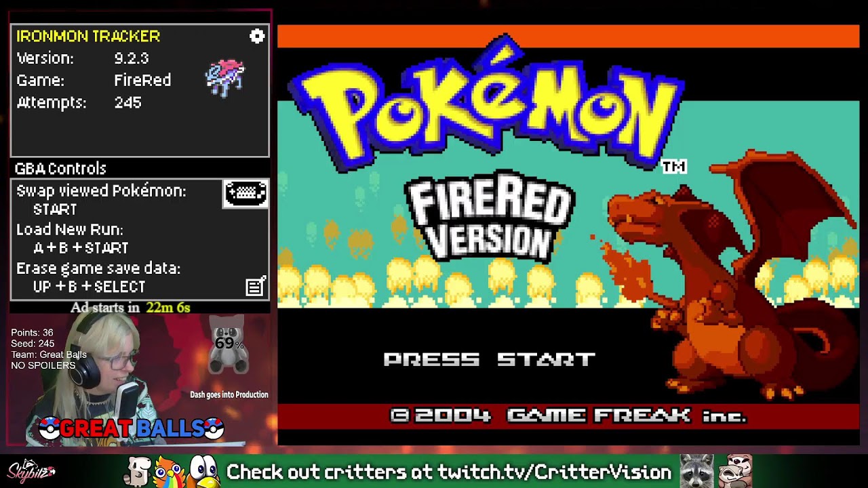Click "Points: 36" overlay text

(32, 333)
